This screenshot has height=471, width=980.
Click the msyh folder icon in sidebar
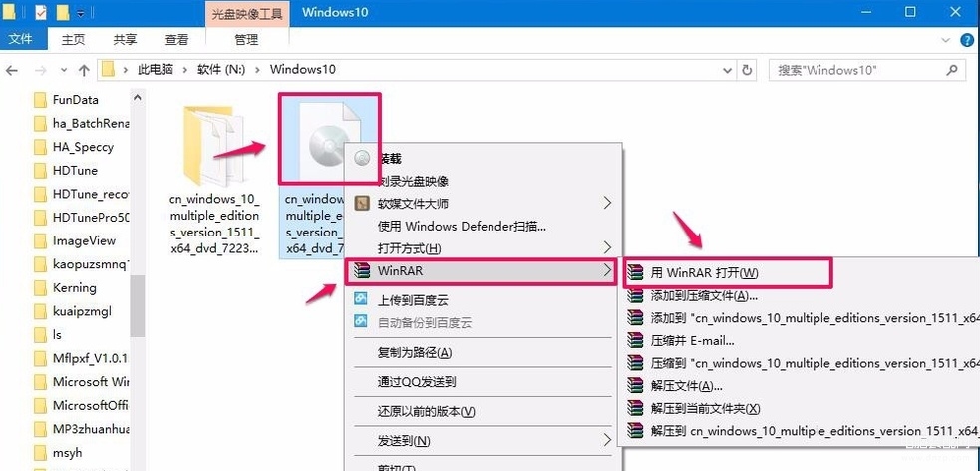(40, 452)
